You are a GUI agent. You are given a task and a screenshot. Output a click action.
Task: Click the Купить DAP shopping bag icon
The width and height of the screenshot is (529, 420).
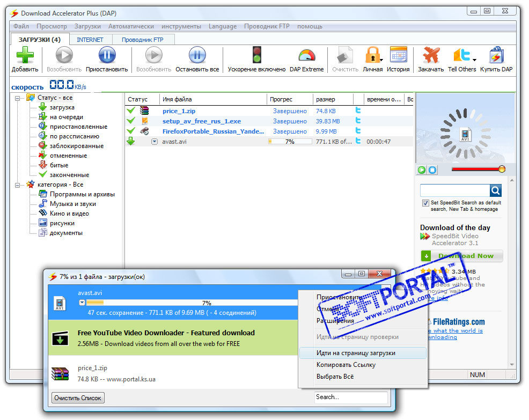click(496, 55)
